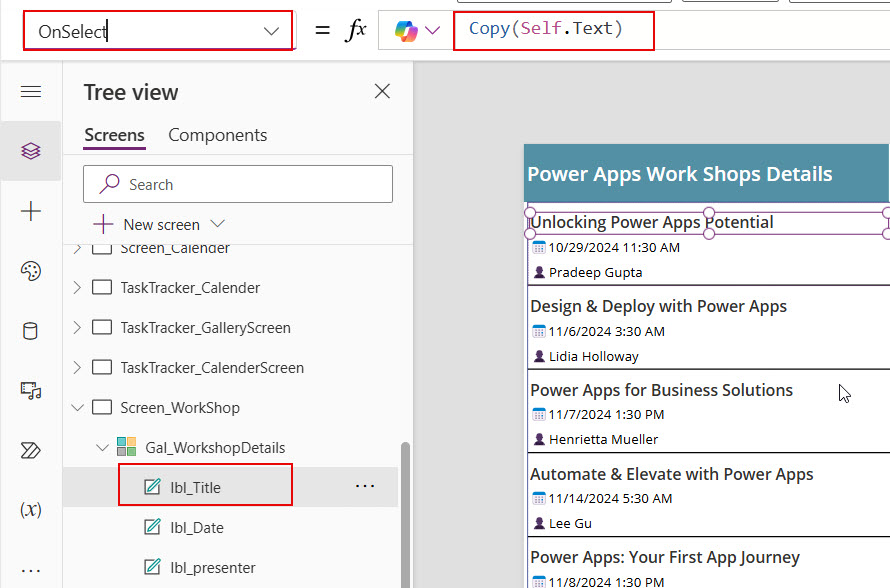This screenshot has width=890, height=588.
Task: Click Power Apps: Your First App Journey
Action: pyautogui.click(x=665, y=557)
